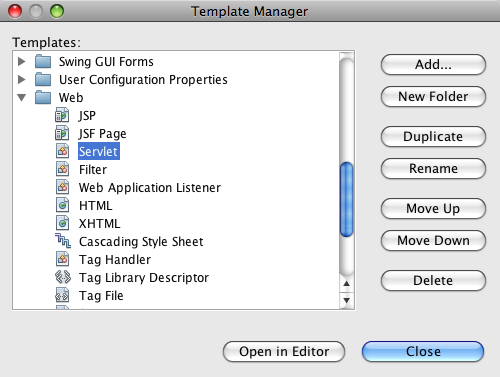Click the blue vertical scrollbar thumb
The height and width of the screenshot is (377, 500).
347,199
